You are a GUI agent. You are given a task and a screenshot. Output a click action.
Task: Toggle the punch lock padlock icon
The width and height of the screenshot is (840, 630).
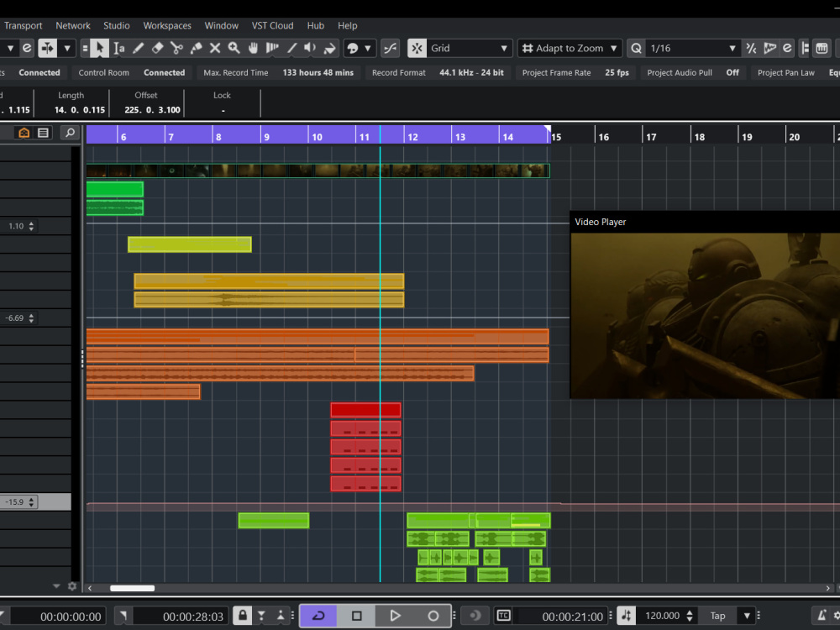243,616
